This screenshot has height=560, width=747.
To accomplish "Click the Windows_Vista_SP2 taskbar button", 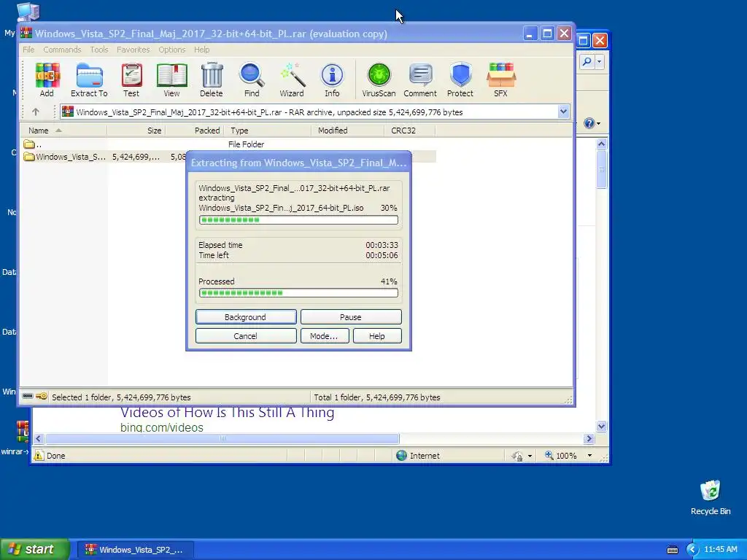I will point(135,550).
